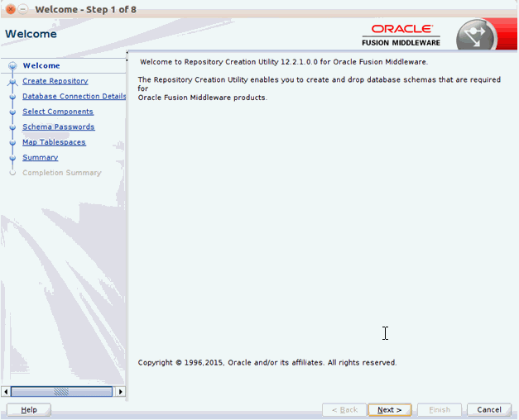The height and width of the screenshot is (420, 519).
Task: Jump to the Summary step
Action: (41, 157)
